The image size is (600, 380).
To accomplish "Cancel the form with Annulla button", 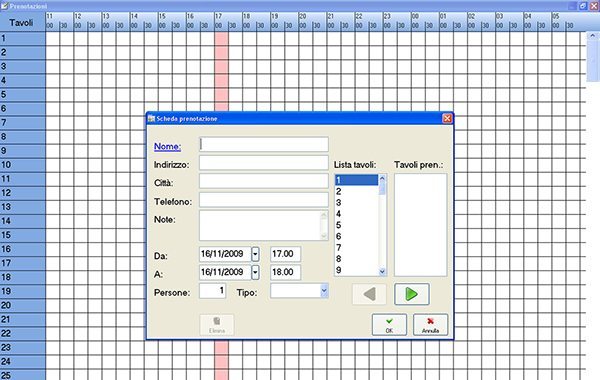I will [x=430, y=325].
